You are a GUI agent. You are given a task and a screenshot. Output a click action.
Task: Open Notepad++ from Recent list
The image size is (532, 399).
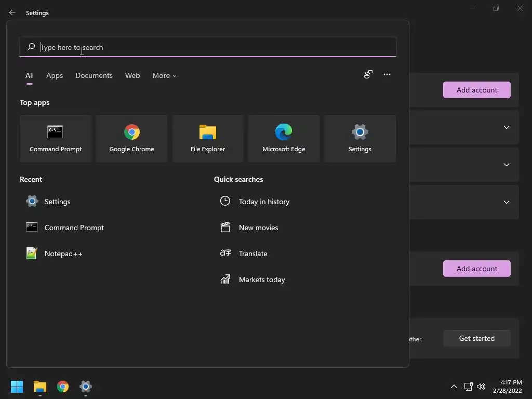(54, 254)
